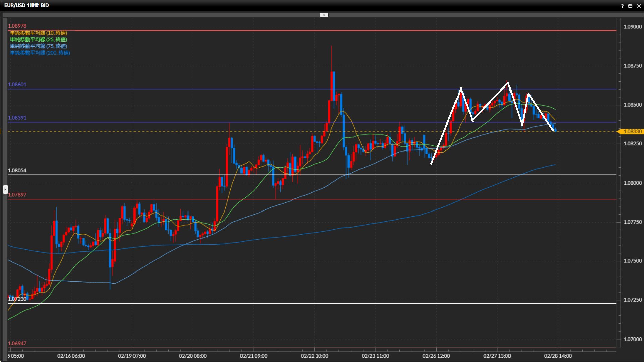Open the left side panel arrow

click(5, 189)
